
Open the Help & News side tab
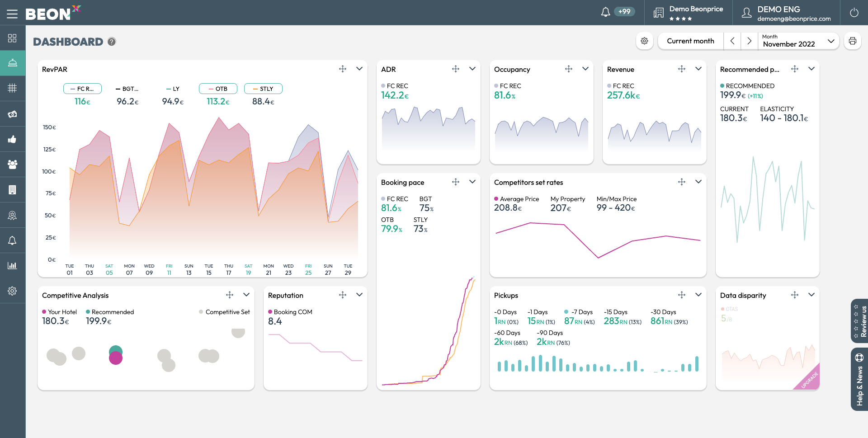(x=860, y=379)
